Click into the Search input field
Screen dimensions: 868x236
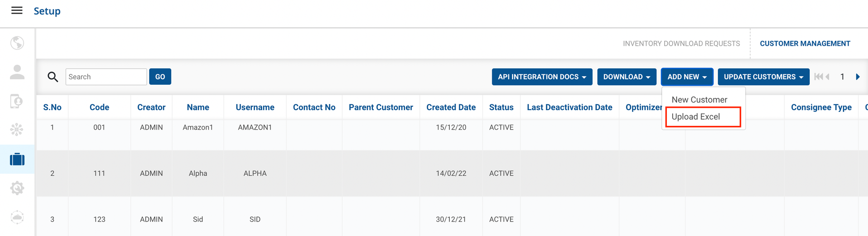(x=106, y=77)
